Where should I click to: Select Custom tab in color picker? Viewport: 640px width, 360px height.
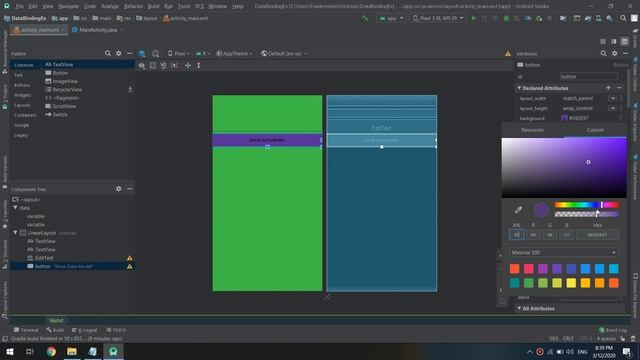[595, 130]
